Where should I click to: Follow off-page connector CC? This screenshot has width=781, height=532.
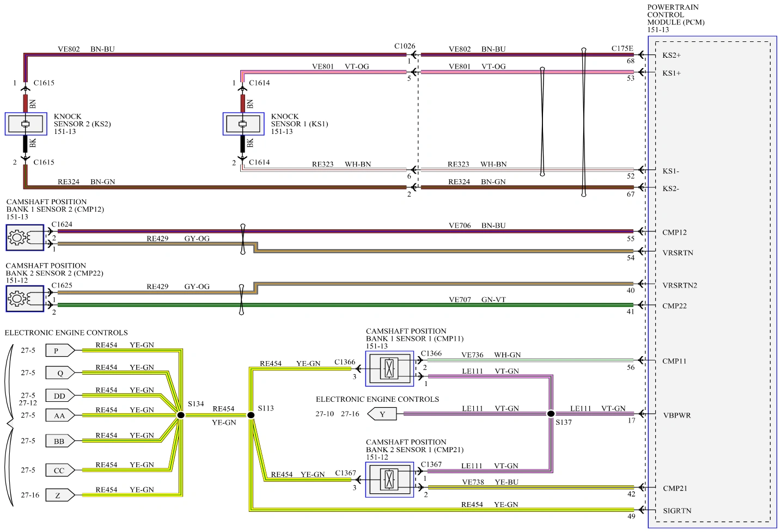coord(60,470)
